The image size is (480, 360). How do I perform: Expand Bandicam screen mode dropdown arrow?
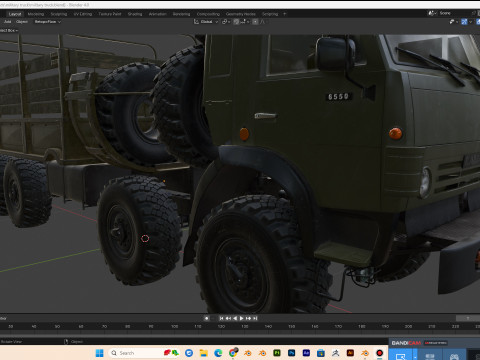click(x=415, y=355)
